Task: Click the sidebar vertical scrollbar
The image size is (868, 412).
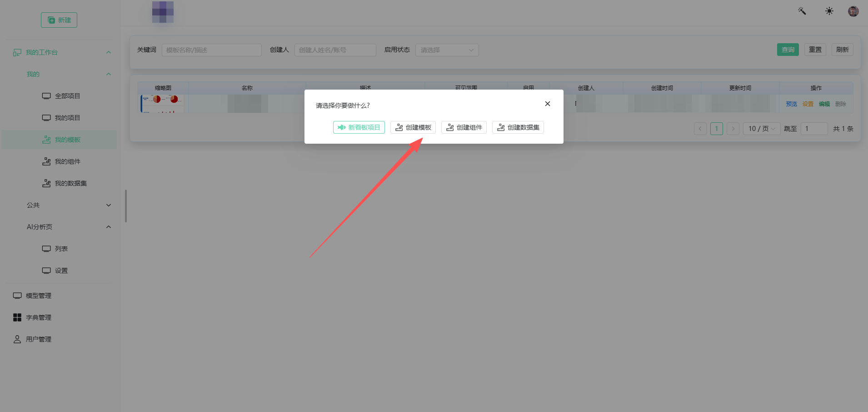Action: click(126, 206)
